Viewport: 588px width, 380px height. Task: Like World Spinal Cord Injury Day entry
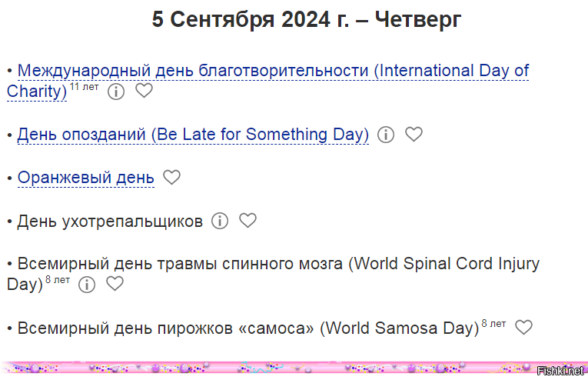tap(115, 284)
